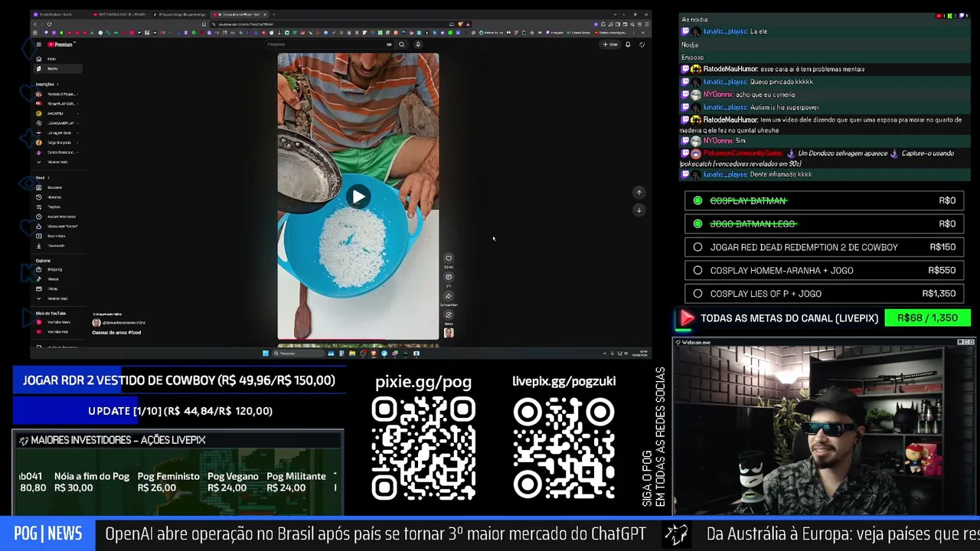Expand the Você section chevron
The image size is (980, 551).
(48, 178)
